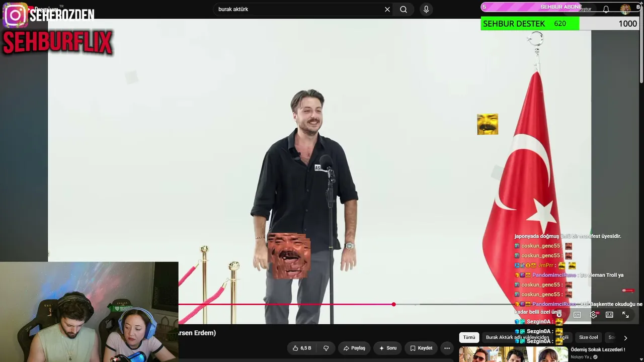Image resolution: width=644 pixels, height=362 pixels.
Task: Select the Size özel filter chip
Action: (588, 337)
